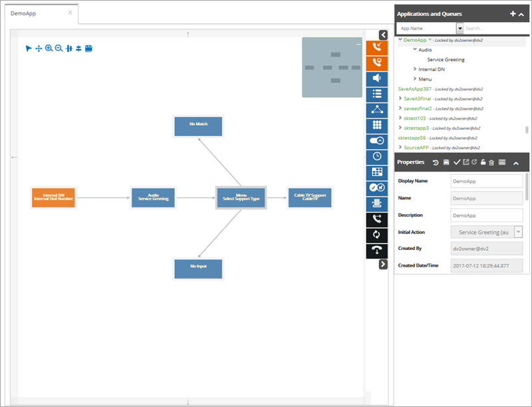
Task: Zoom in on the flow canvas
Action: click(49, 49)
